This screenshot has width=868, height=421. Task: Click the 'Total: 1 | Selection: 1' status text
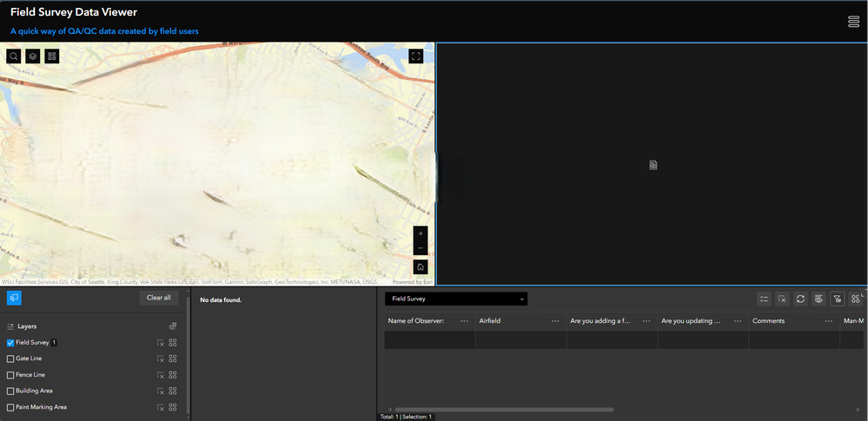coord(406,417)
